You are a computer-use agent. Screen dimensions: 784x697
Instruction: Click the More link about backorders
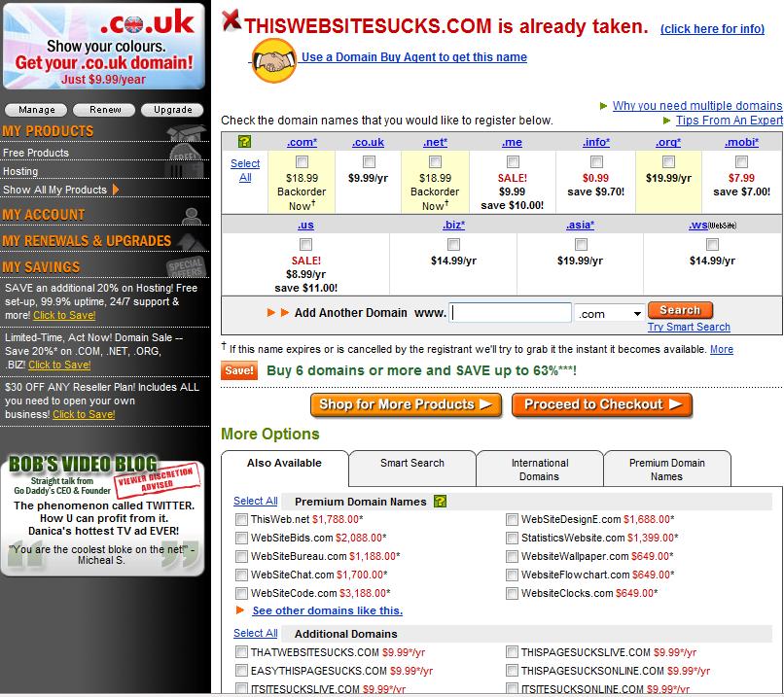(722, 350)
